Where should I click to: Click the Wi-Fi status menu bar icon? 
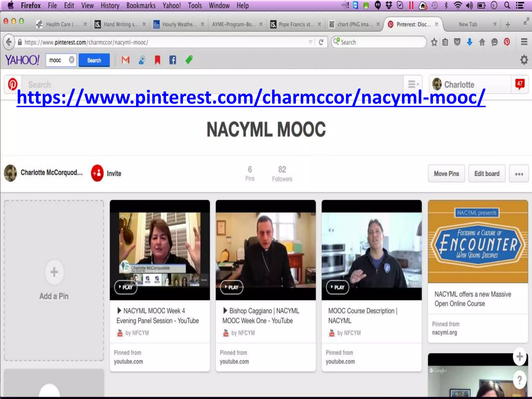[458, 5]
